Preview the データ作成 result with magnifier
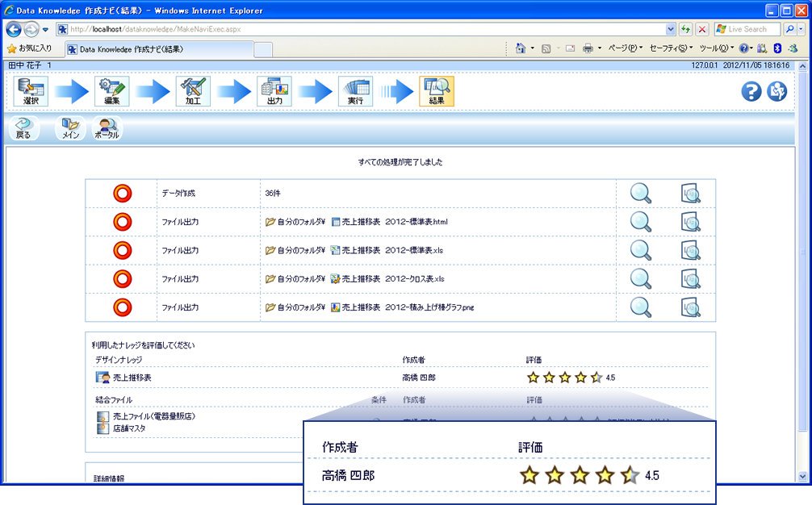Screen dimensions: 812x505 641,194
